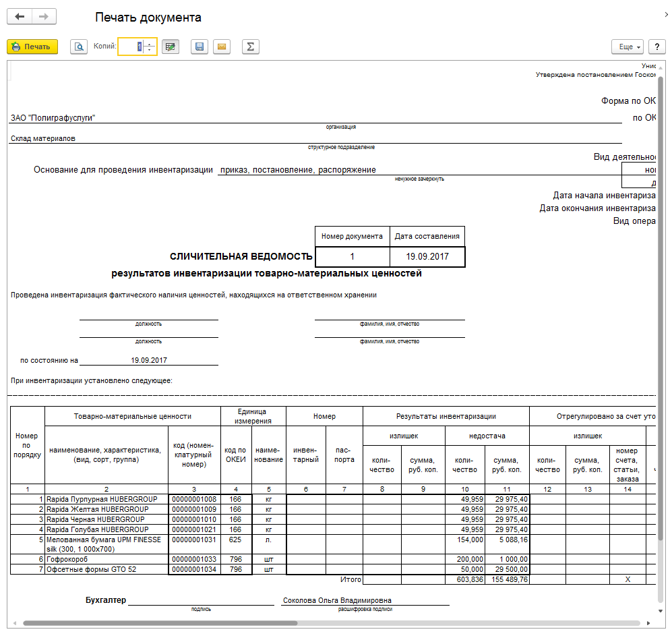Select document number cell with value 1
Image resolution: width=672 pixels, height=640 pixels.
pyautogui.click(x=353, y=257)
